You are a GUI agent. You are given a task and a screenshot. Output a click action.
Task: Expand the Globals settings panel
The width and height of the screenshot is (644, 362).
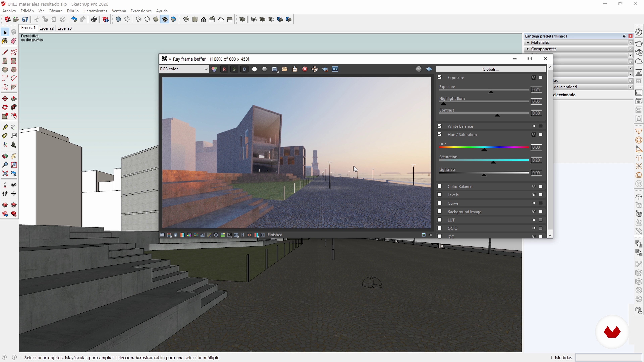[491, 69]
